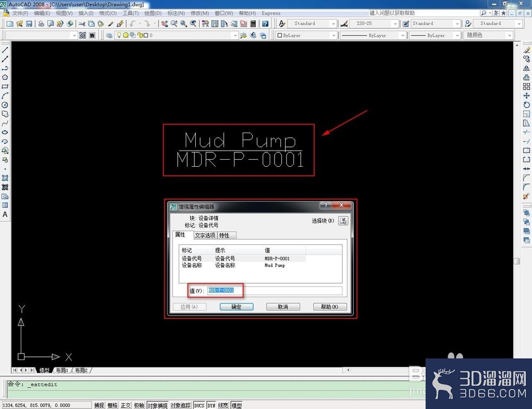Click the Plot Preview icon

[x=51, y=24]
